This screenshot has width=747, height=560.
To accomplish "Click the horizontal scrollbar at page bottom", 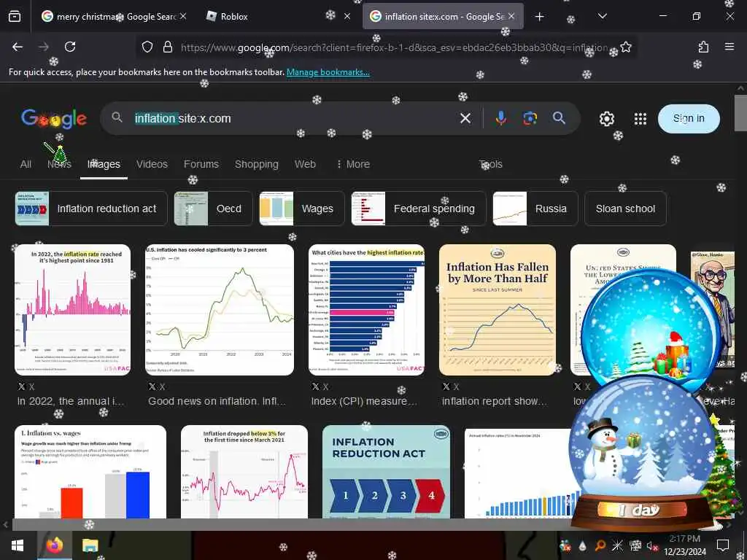I will (x=367, y=525).
